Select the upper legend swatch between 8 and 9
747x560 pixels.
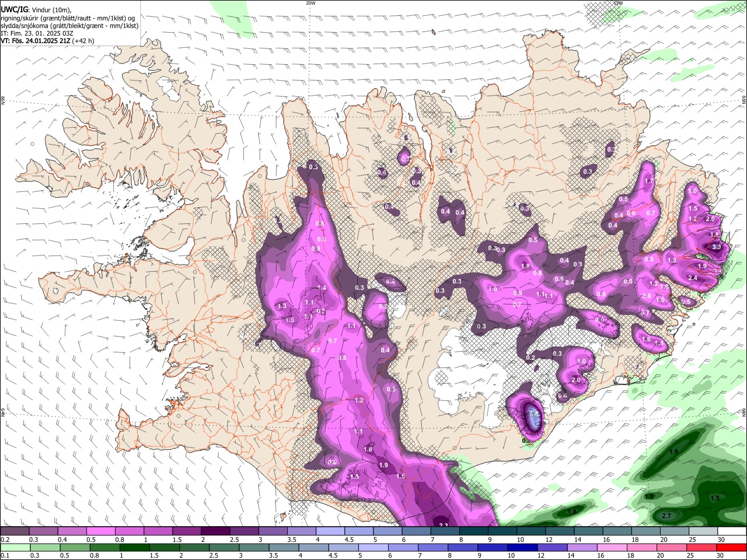pos(473,531)
